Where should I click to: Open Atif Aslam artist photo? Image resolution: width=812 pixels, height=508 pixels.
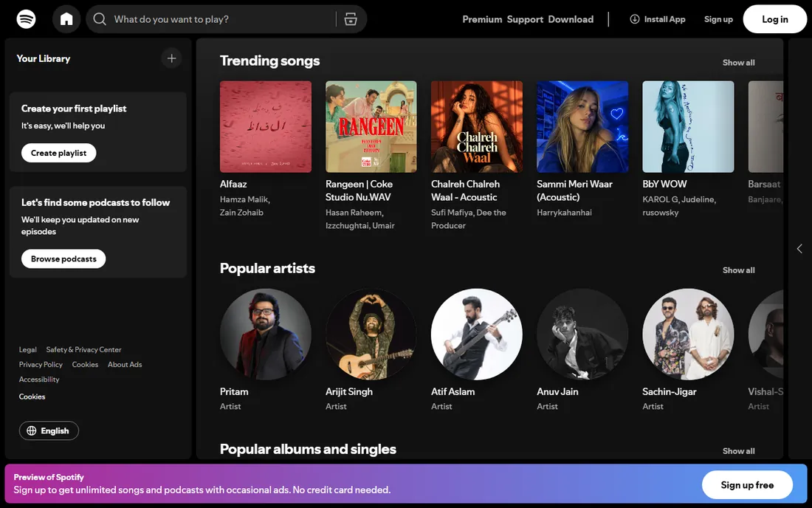(x=477, y=334)
